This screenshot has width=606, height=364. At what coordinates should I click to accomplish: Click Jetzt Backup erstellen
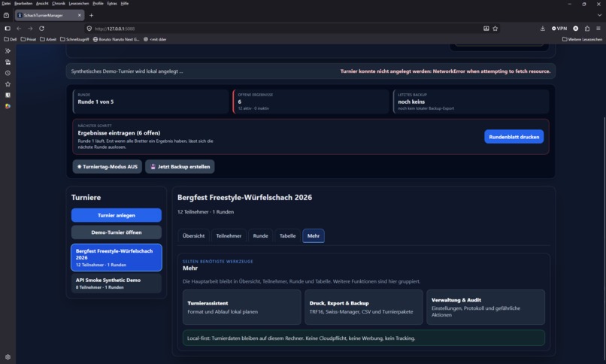[180, 166]
